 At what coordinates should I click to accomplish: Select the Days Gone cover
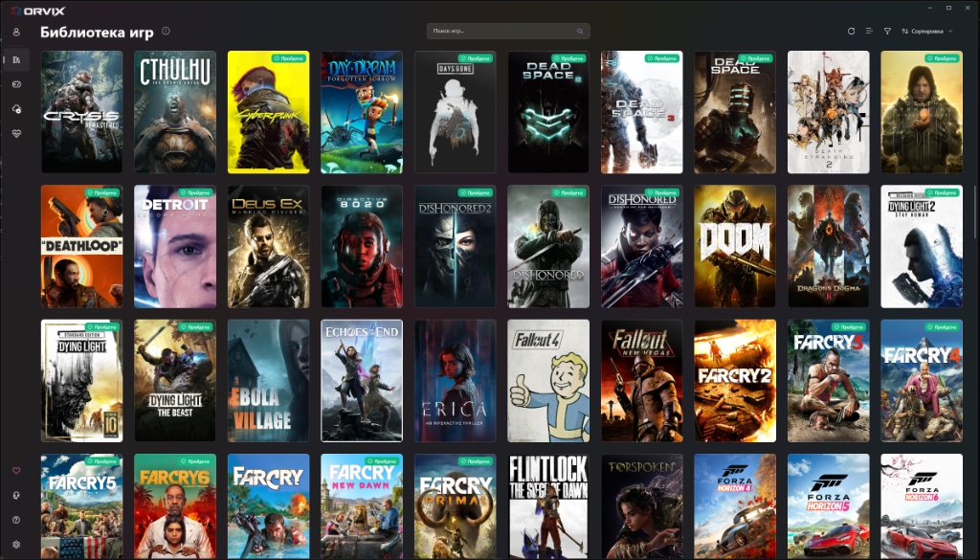click(x=455, y=112)
